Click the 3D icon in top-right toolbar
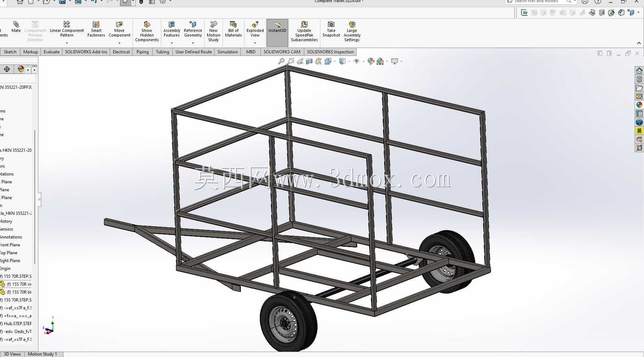 (524, 13)
